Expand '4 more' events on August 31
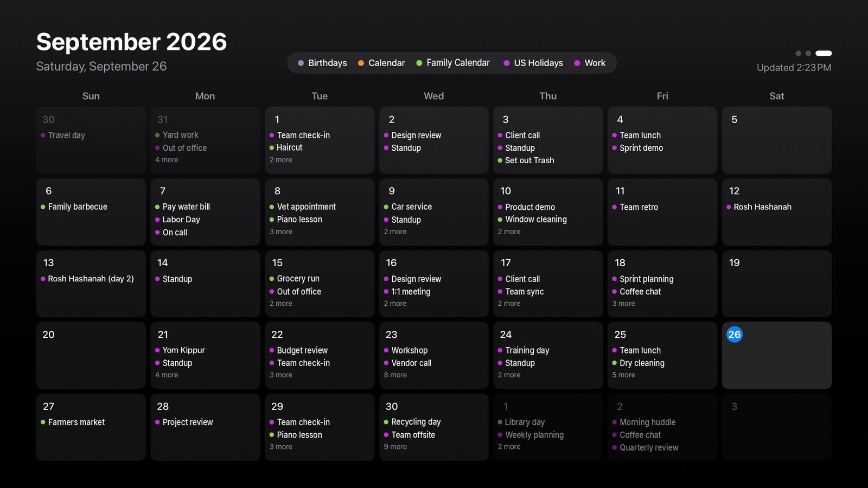The width and height of the screenshot is (868, 488). tap(167, 160)
